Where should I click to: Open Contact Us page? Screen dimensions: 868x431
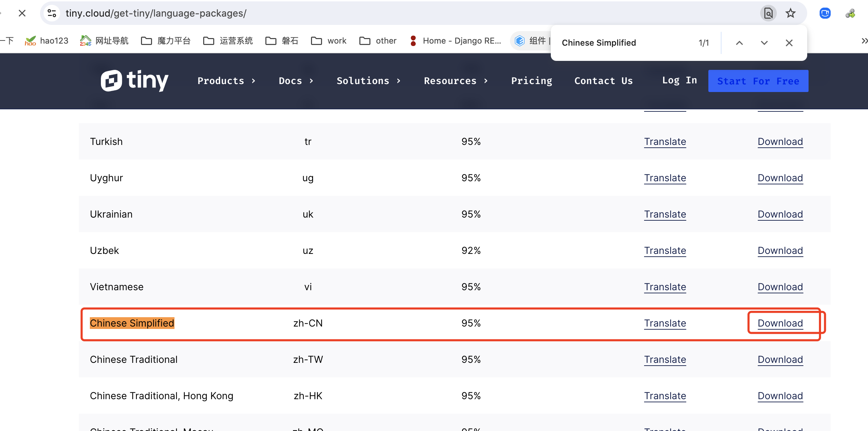point(603,81)
